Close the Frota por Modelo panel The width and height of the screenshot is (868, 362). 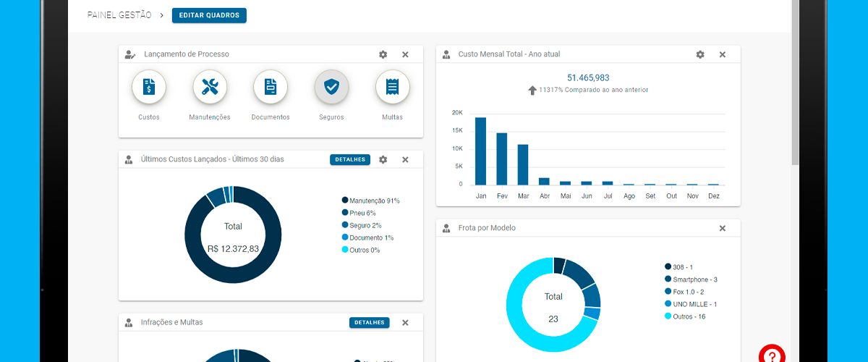click(x=722, y=228)
